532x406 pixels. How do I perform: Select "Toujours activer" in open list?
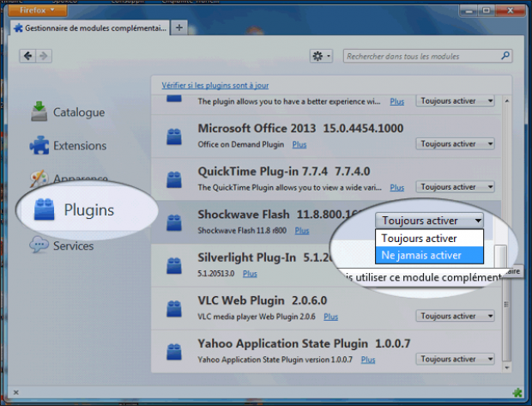click(x=429, y=239)
